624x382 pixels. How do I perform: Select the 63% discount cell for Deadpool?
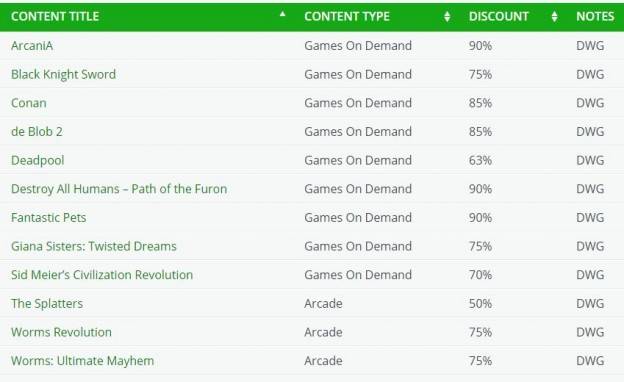point(480,160)
